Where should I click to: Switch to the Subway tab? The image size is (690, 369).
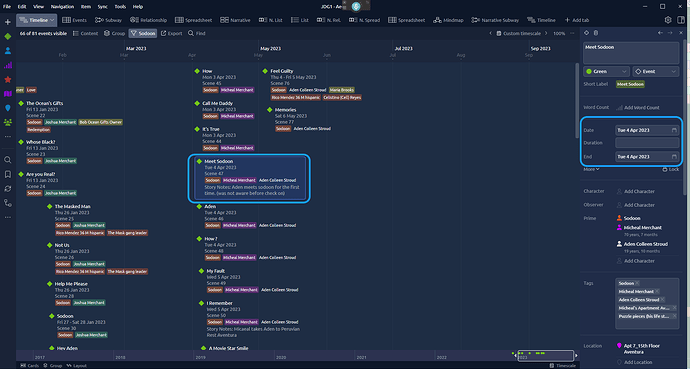108,20
